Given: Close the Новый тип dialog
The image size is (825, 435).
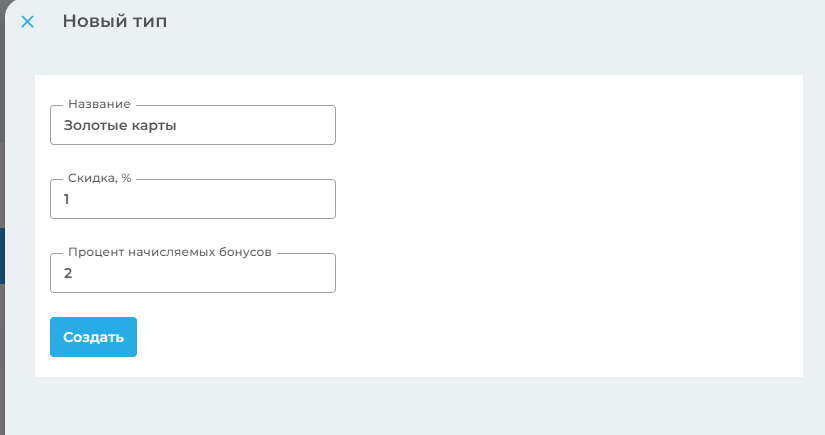Looking at the screenshot, I should tap(27, 22).
